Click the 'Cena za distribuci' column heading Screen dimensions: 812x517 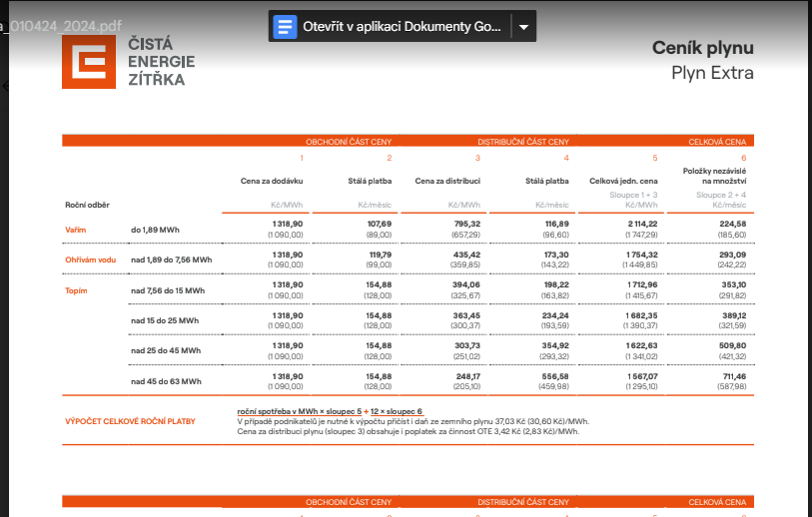[x=447, y=182]
